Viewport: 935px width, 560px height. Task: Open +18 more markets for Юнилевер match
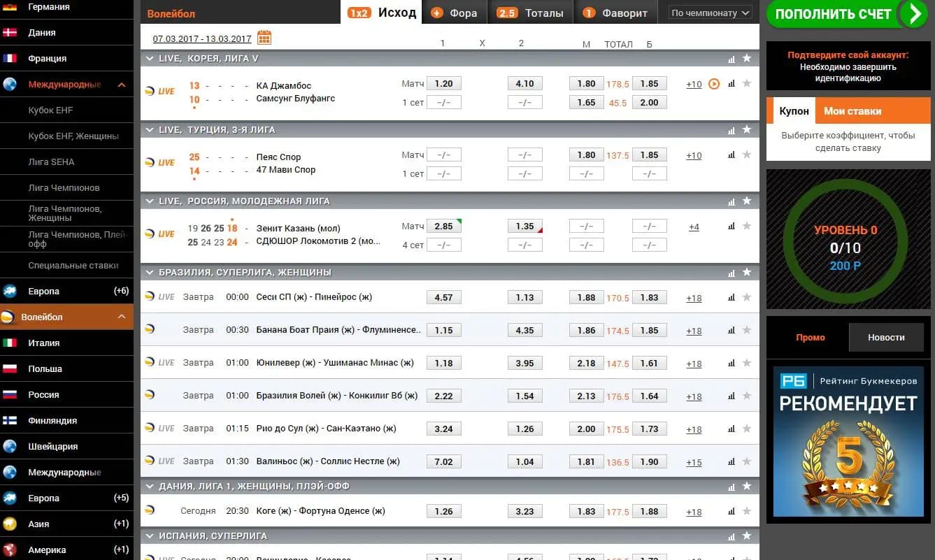point(694,364)
